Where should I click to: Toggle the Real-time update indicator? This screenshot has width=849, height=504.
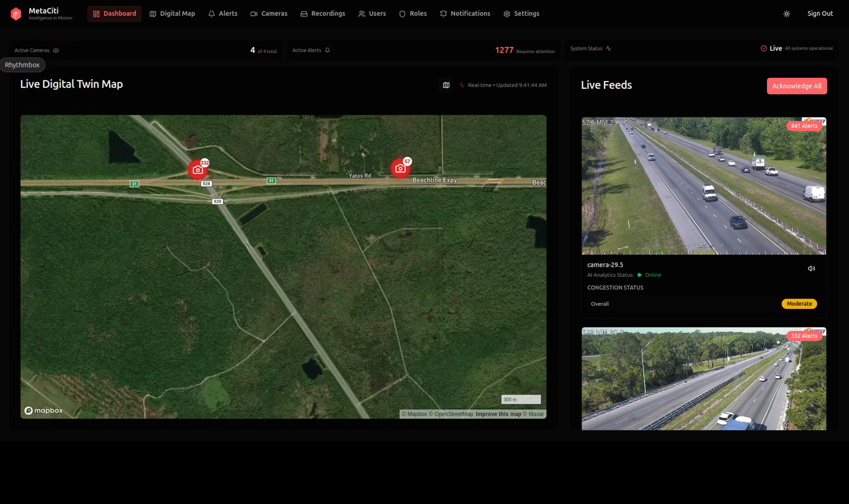click(x=462, y=85)
